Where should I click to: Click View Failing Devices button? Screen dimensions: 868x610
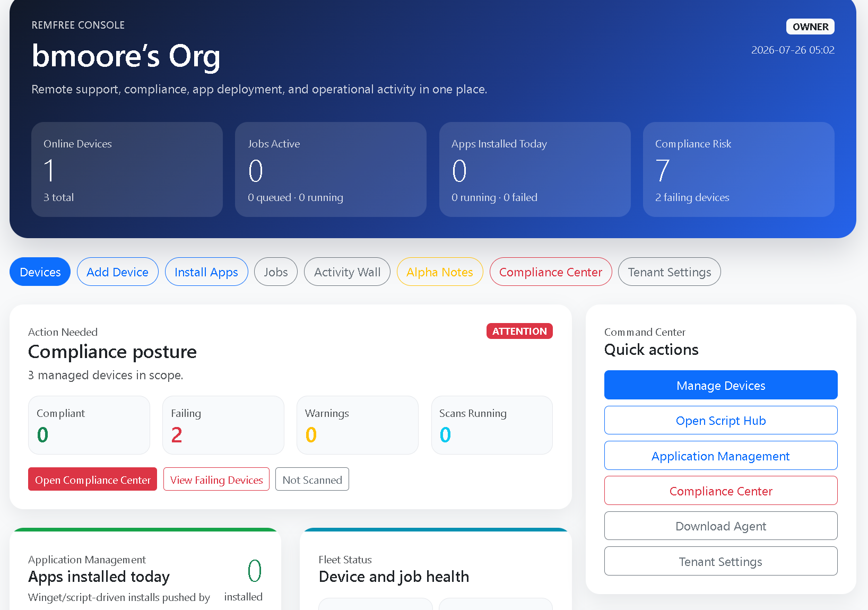[216, 479]
